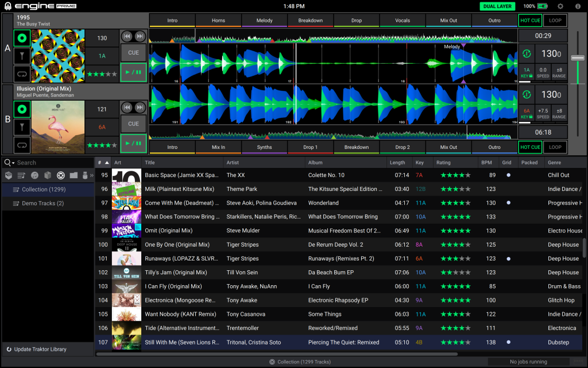Click the pitch fader slider handle
Image resolution: width=588 pixels, height=368 pixels.
(578, 58)
